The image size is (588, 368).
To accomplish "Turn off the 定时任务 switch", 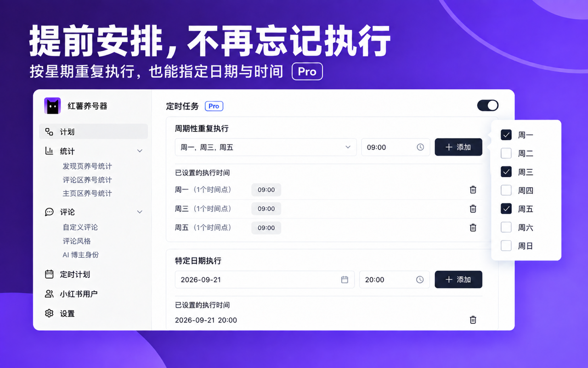I will point(488,105).
